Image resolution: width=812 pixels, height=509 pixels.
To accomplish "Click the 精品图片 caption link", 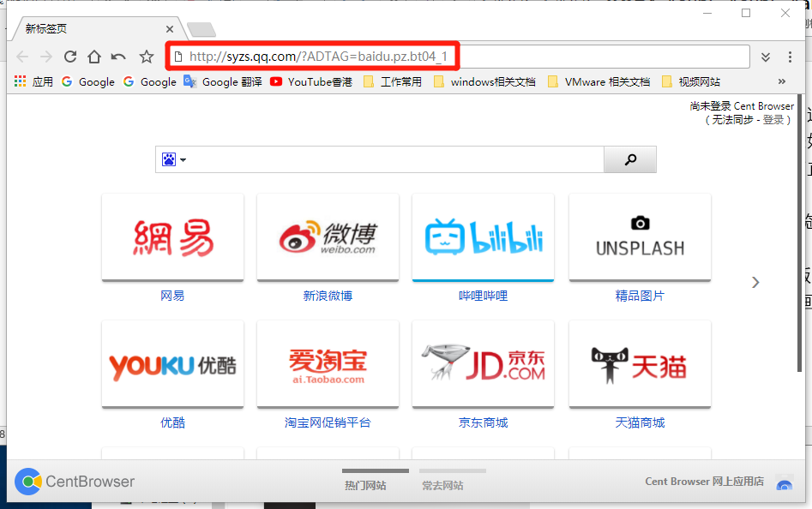I will (640, 296).
